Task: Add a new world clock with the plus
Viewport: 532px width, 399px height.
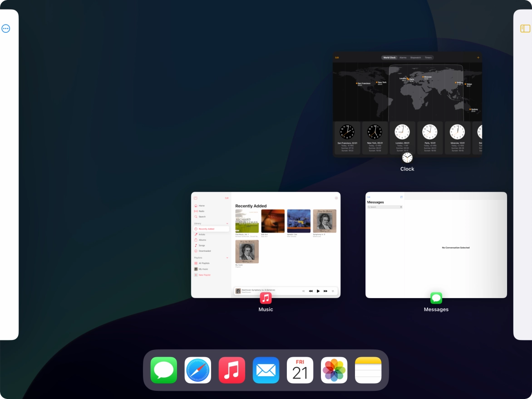Action: pyautogui.click(x=478, y=58)
